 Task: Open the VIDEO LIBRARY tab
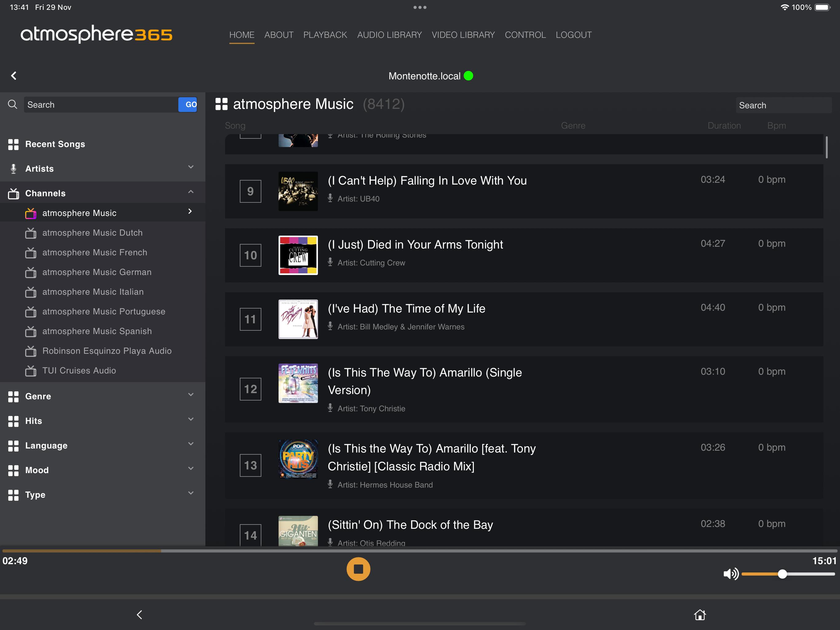coord(463,35)
